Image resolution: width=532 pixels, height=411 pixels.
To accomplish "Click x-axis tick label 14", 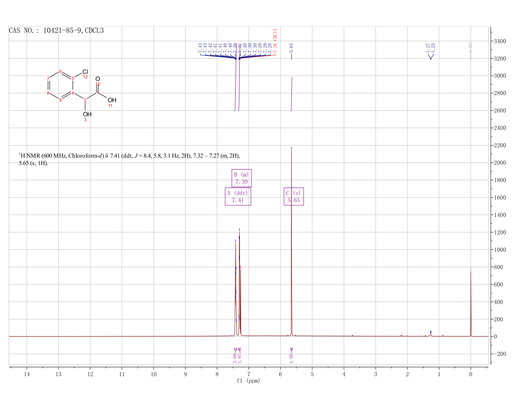I will [27, 374].
